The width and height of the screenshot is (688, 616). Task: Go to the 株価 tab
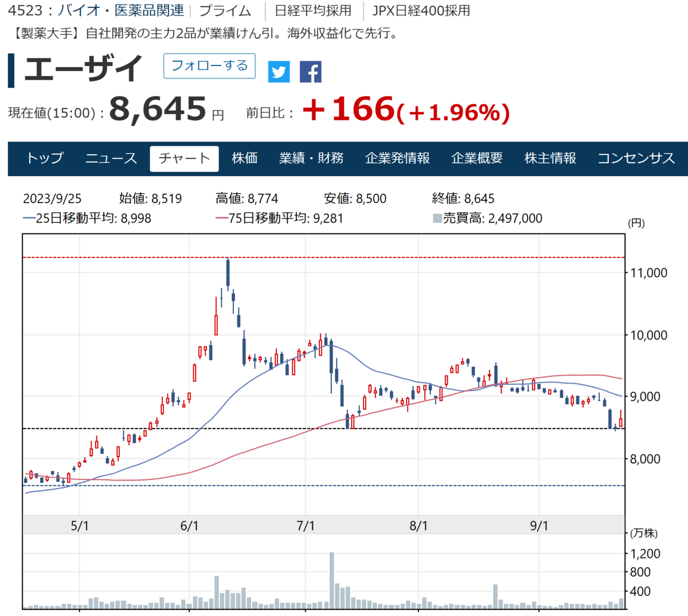tap(245, 158)
